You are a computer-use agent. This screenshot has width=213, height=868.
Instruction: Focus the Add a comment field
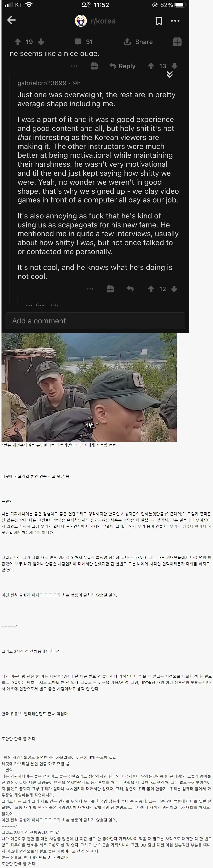point(95,321)
